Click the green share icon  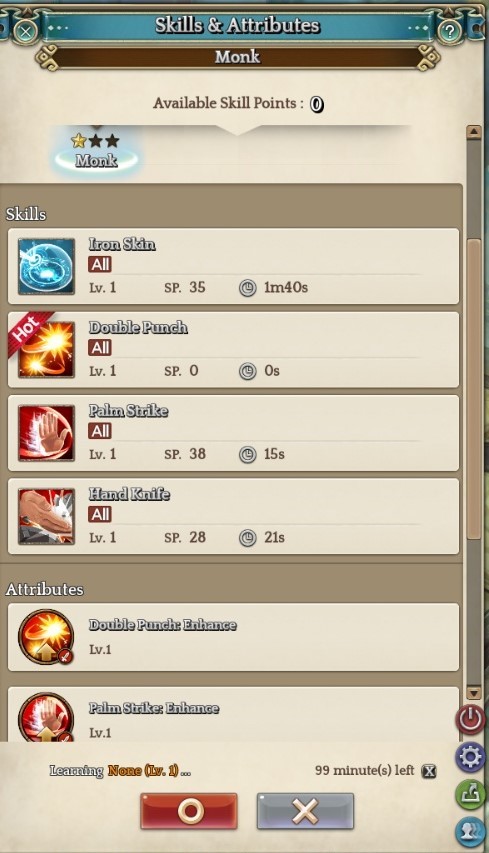(x=470, y=794)
